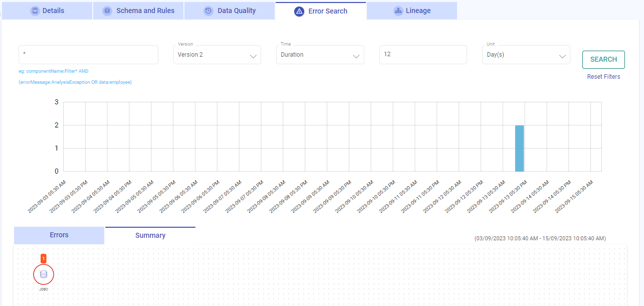Click the search query field containing an asterisk
The image size is (644, 306).
(x=88, y=54)
